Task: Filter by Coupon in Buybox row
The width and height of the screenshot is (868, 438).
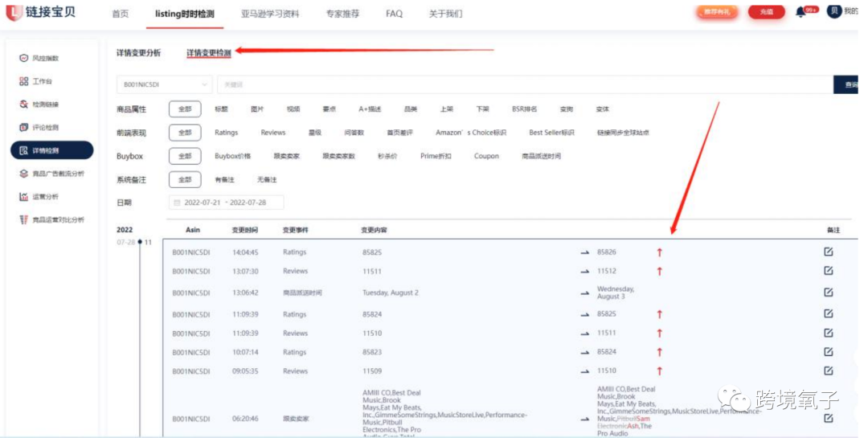Action: pos(486,156)
